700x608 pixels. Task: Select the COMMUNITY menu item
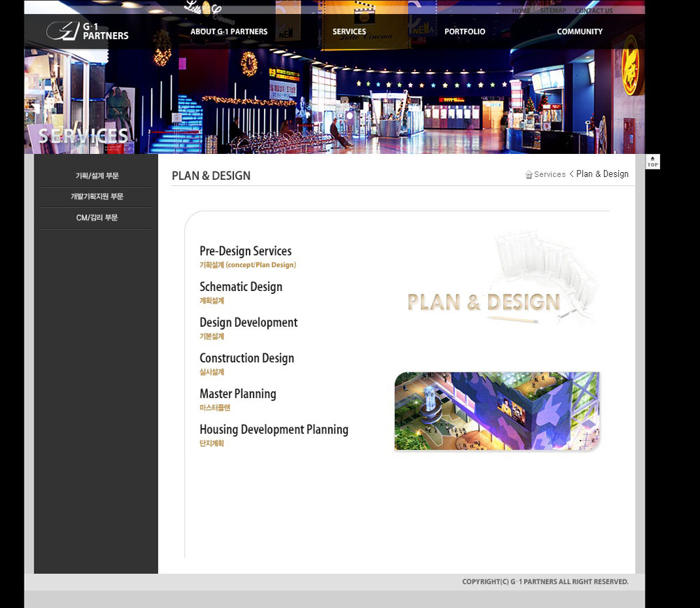click(x=580, y=31)
